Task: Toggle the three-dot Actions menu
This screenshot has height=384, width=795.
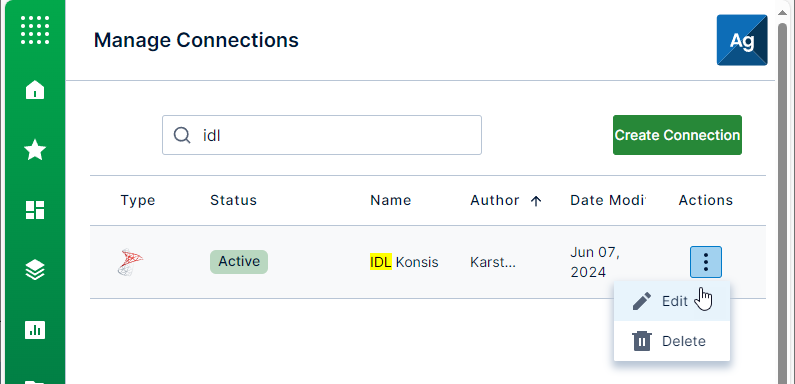Action: [706, 262]
